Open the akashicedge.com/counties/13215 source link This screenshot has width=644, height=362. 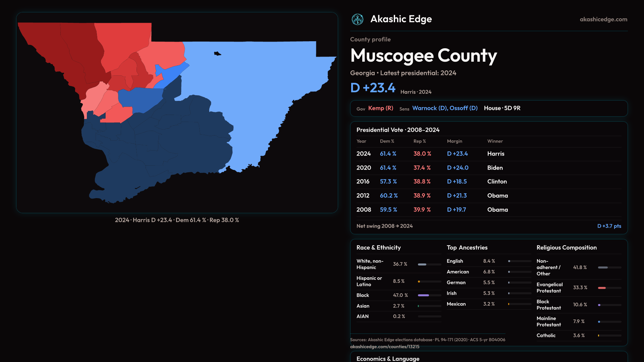tap(384, 347)
